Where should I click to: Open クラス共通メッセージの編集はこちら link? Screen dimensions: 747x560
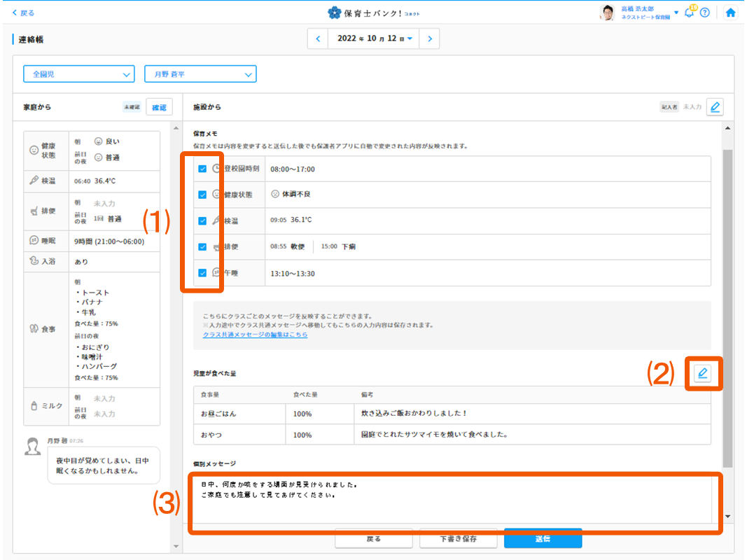tap(255, 335)
